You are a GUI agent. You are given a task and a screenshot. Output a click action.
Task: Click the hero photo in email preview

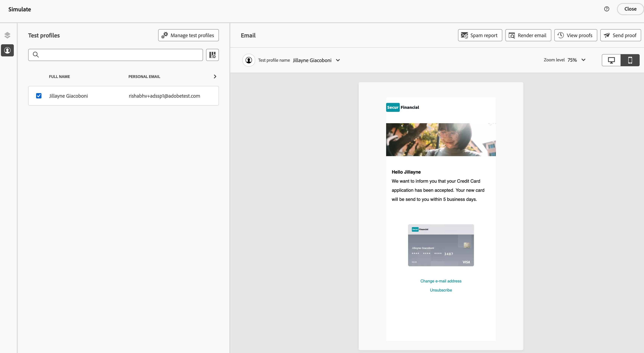[x=441, y=140]
